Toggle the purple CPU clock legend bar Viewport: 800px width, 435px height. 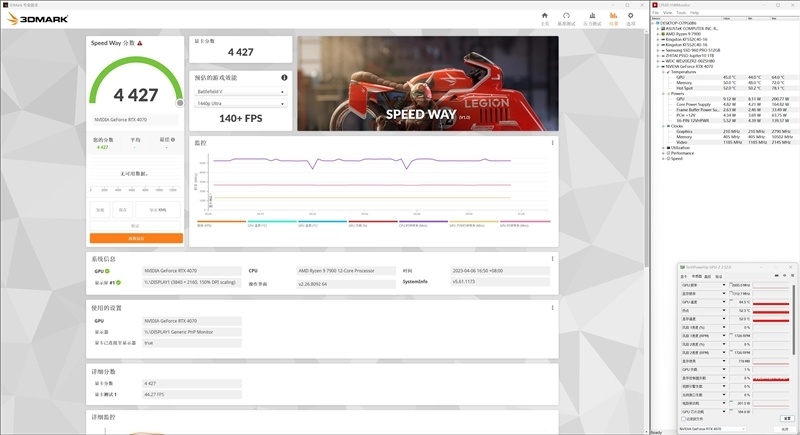(423, 221)
